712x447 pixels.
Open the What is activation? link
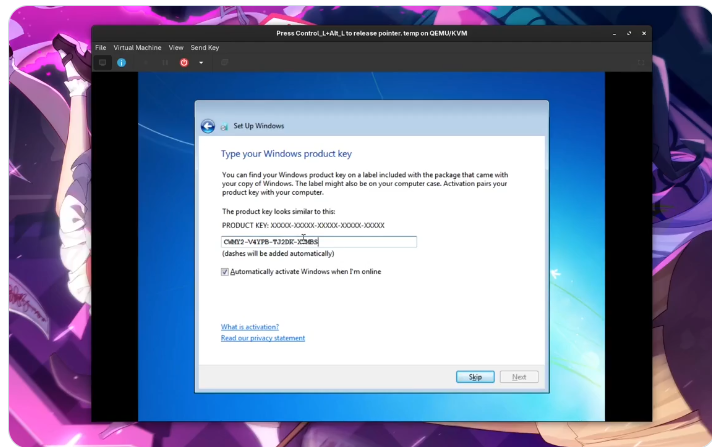(x=250, y=327)
